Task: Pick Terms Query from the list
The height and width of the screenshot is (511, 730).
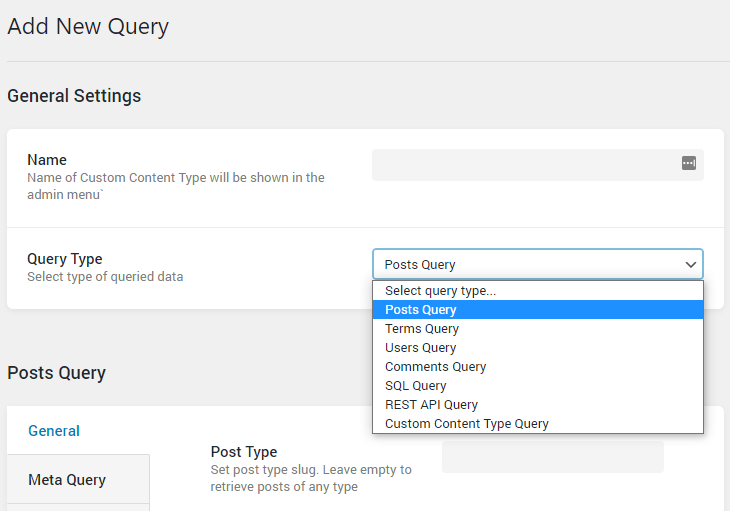Action: pos(422,329)
